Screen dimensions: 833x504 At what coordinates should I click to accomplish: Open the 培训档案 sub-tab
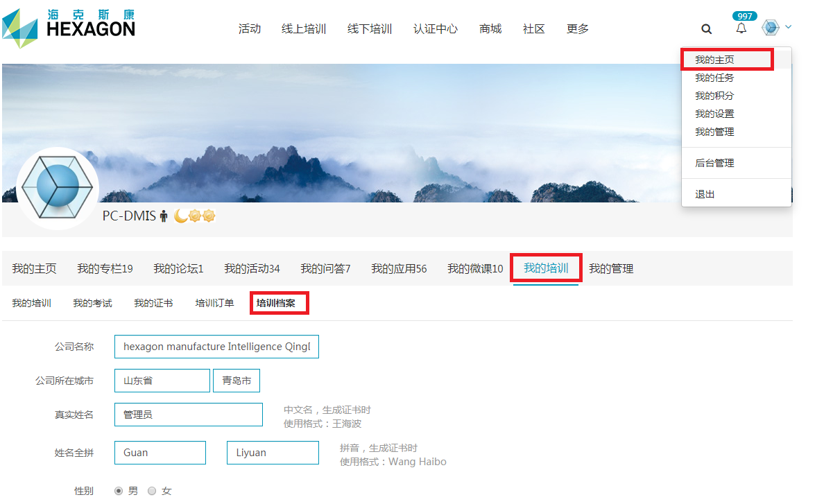pos(275,304)
